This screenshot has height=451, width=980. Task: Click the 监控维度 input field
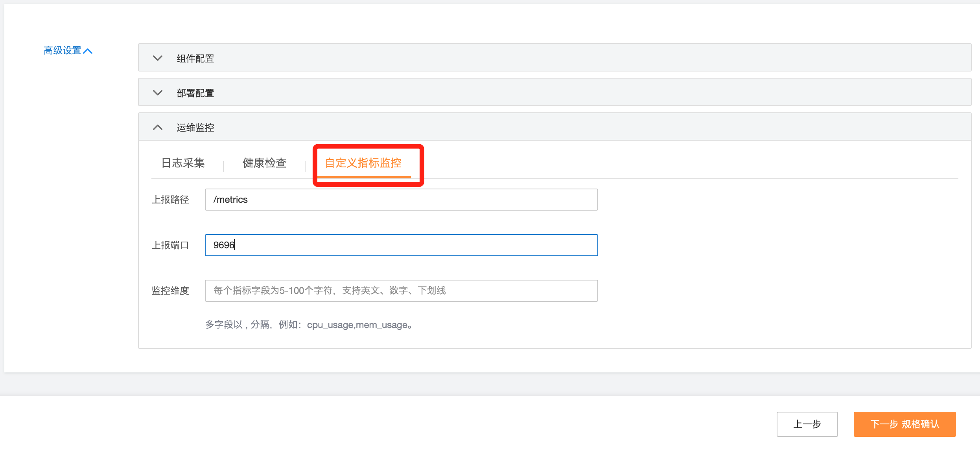click(401, 291)
